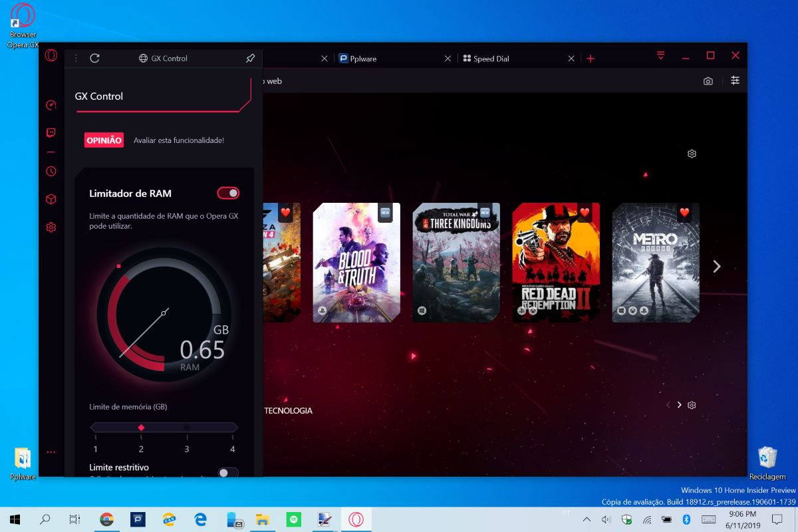Reload the GX Control panel
The width and height of the screenshot is (798, 532).
tap(94, 59)
